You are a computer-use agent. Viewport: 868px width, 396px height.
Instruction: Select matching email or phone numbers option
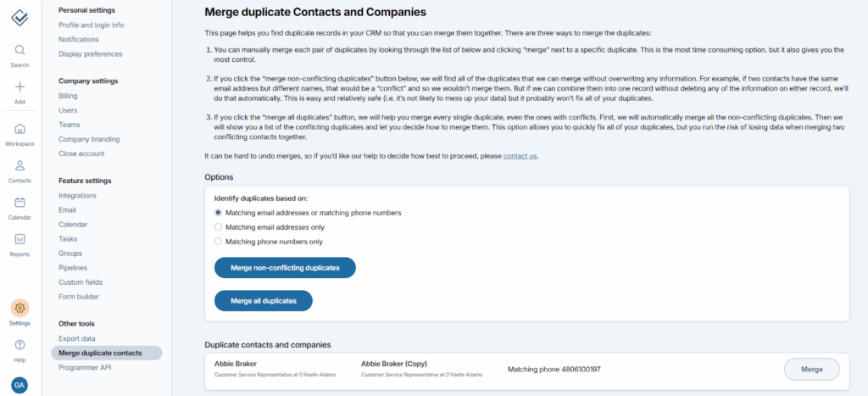(218, 213)
